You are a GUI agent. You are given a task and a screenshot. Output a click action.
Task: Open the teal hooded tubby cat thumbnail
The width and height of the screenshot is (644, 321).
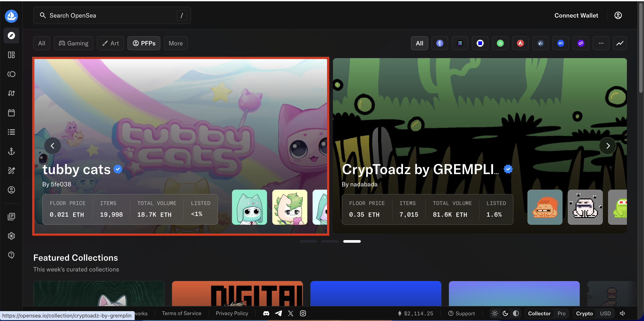tap(249, 207)
